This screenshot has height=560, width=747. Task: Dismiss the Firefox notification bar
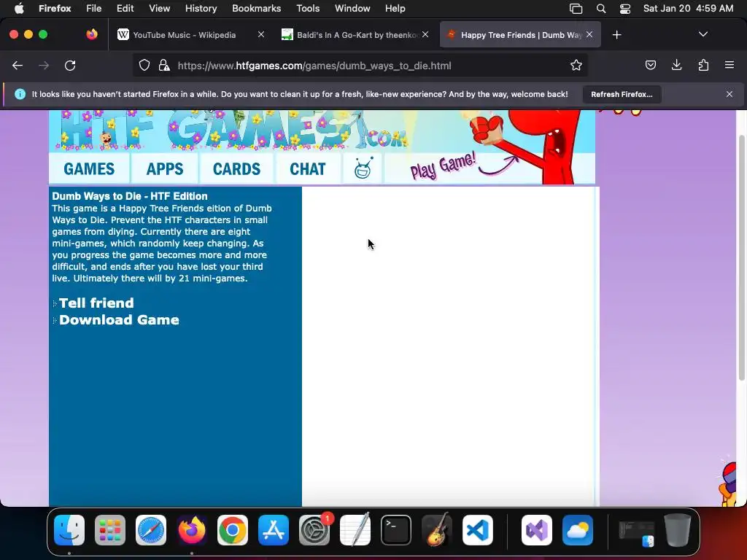point(729,94)
